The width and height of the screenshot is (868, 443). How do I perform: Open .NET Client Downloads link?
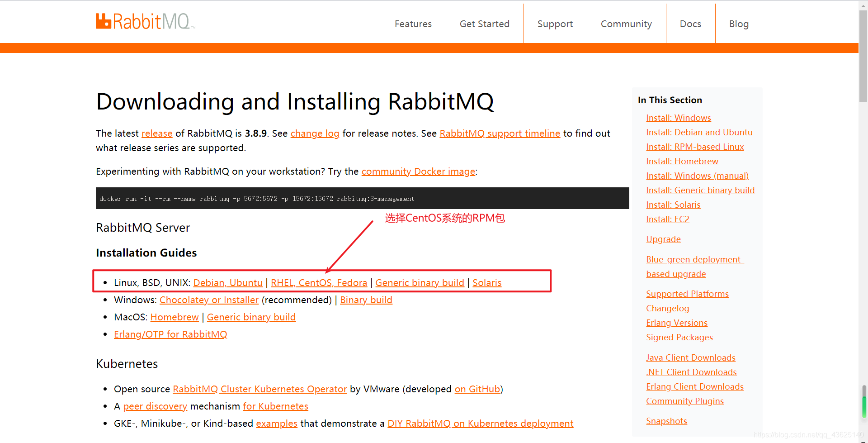click(691, 372)
